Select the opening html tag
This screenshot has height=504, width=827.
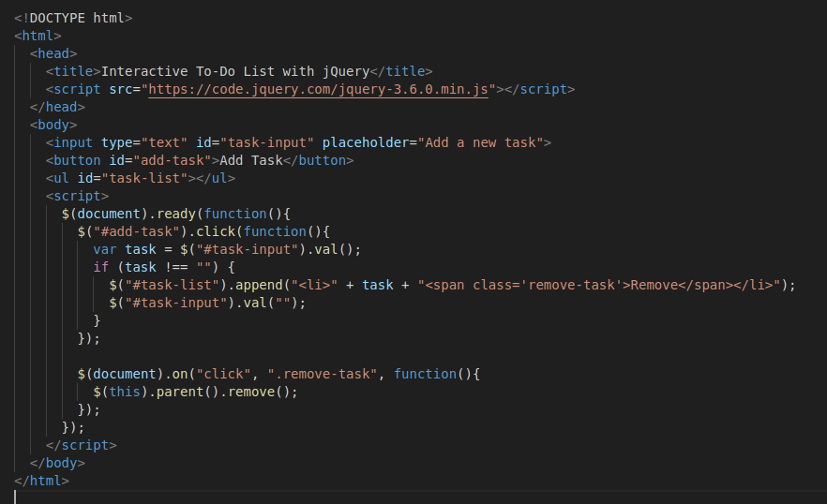pos(38,36)
